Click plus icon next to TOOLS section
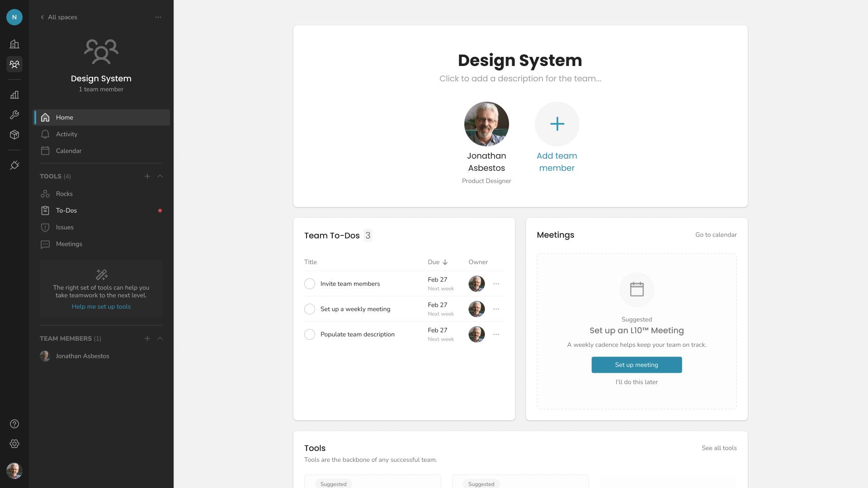This screenshot has width=868, height=488. [x=147, y=176]
